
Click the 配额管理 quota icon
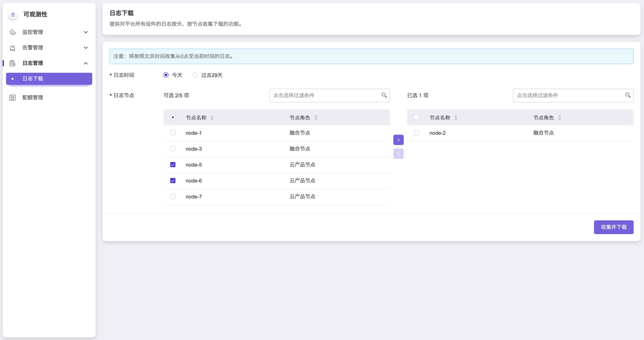(13, 98)
